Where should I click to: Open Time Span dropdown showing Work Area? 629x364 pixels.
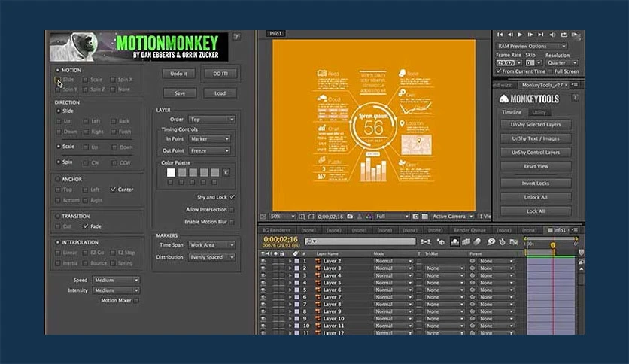point(212,245)
